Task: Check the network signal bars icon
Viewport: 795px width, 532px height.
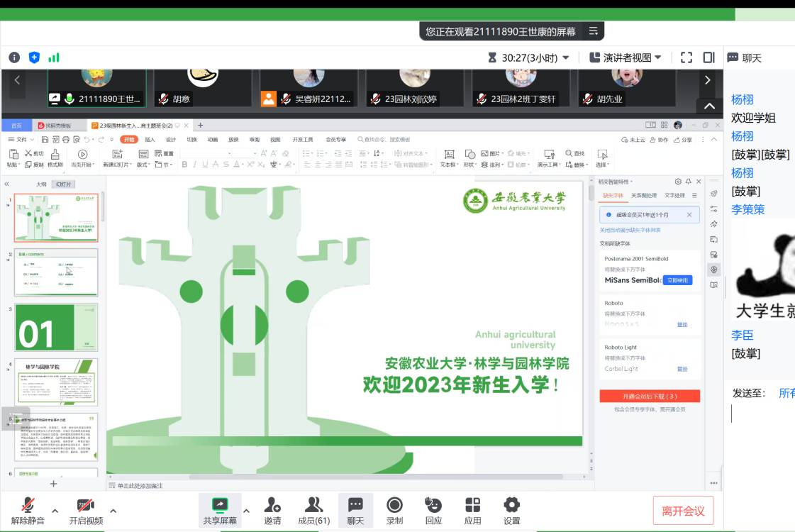Action: (54, 57)
